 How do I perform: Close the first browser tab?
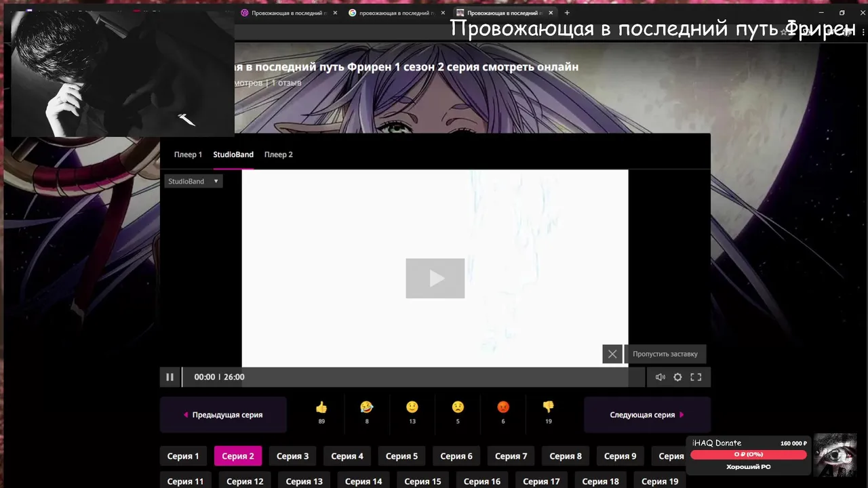click(x=335, y=13)
